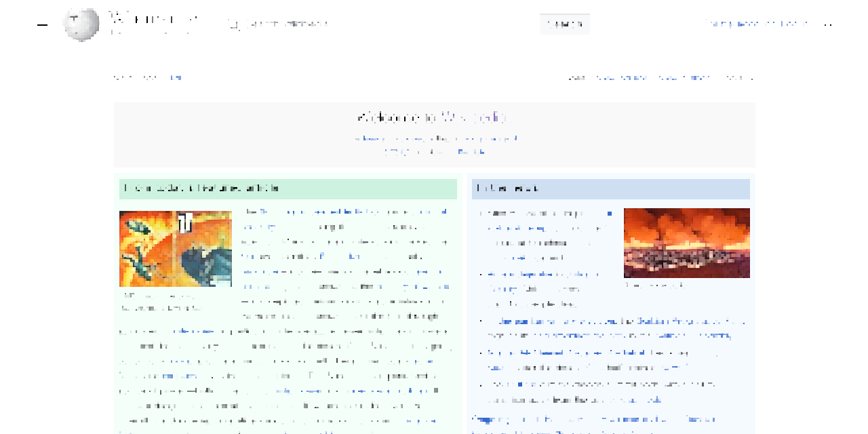Expand the ellipsis personal tools menu
The height and width of the screenshot is (434, 868).
pyautogui.click(x=827, y=24)
